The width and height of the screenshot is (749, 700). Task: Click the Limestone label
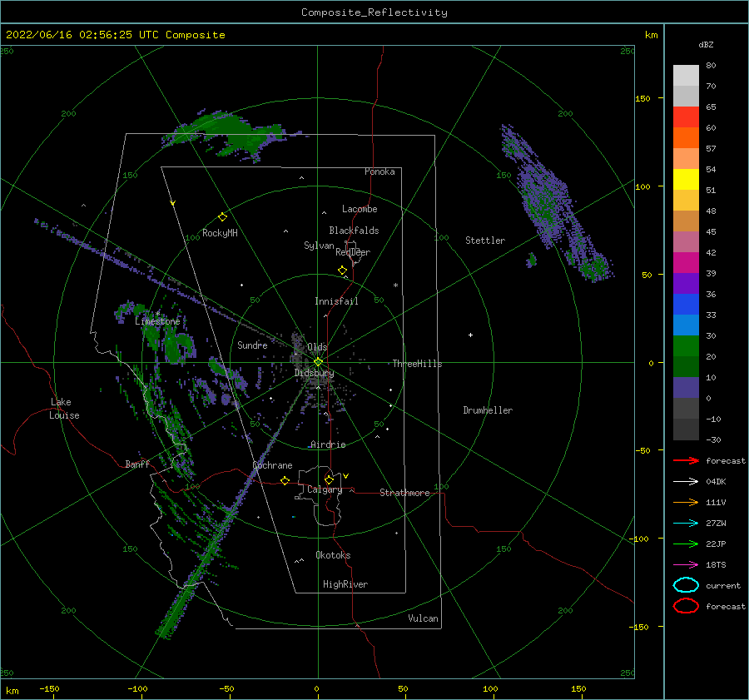tap(157, 321)
